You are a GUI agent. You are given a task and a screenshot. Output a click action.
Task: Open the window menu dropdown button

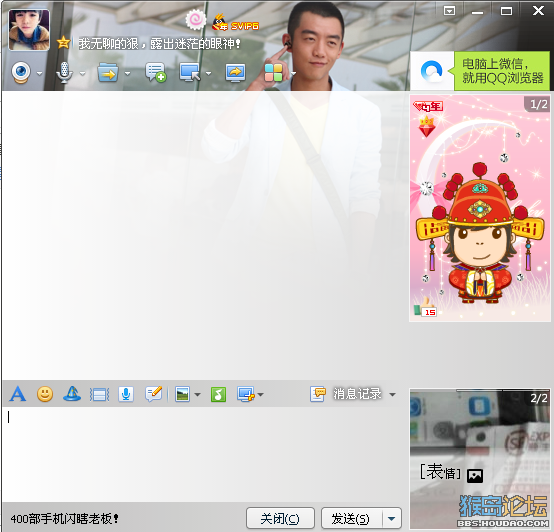coord(449,11)
